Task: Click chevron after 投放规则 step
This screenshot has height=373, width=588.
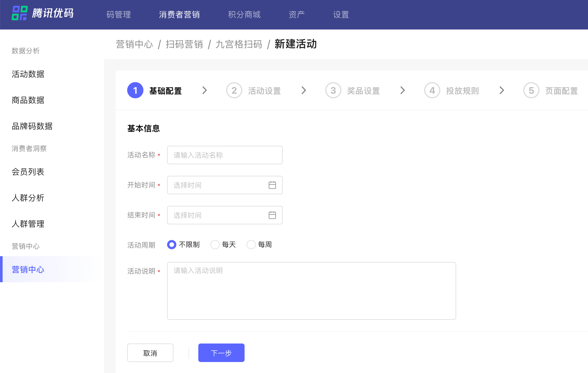Action: tap(502, 91)
